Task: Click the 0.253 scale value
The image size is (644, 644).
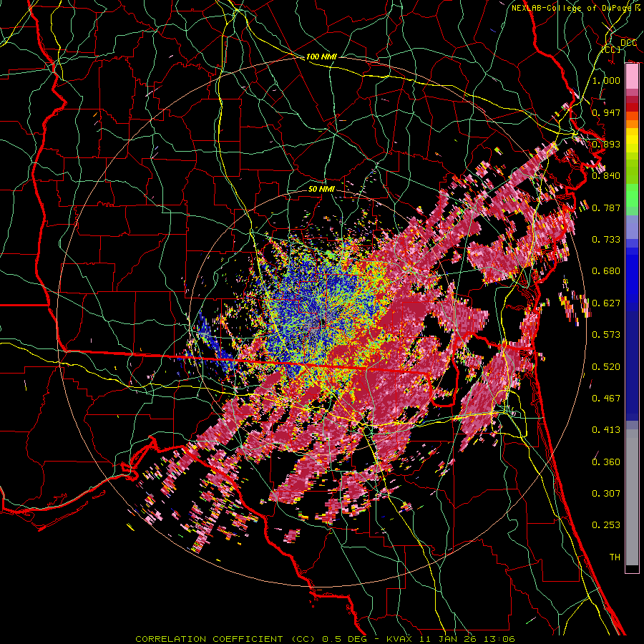Action: point(606,525)
